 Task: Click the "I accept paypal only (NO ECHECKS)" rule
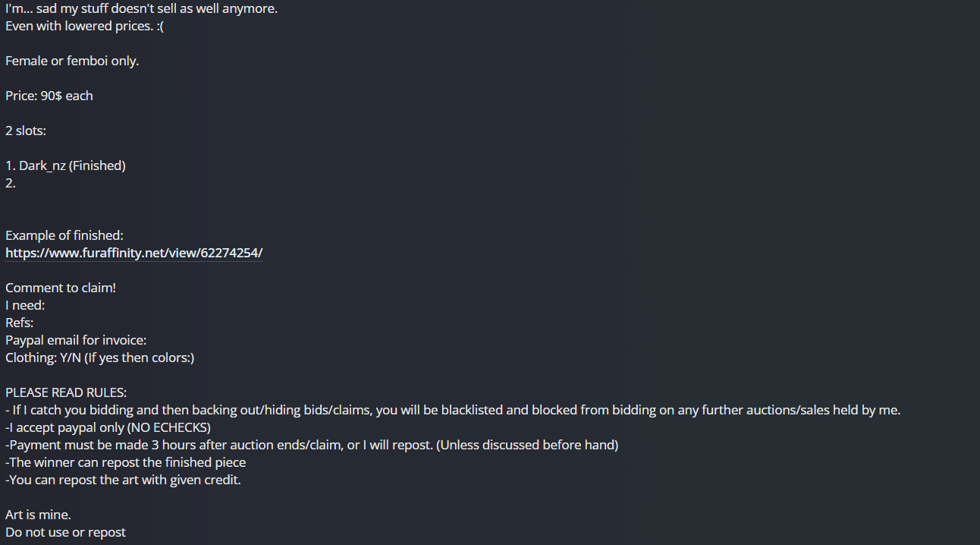pos(108,427)
